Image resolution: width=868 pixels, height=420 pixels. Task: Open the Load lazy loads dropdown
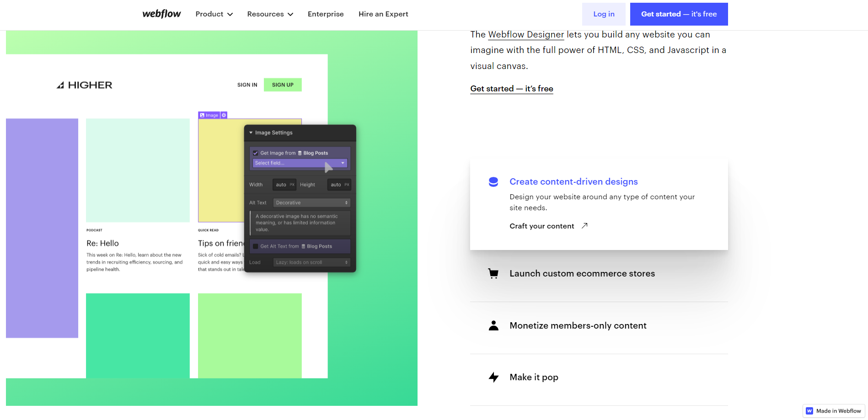tap(312, 262)
